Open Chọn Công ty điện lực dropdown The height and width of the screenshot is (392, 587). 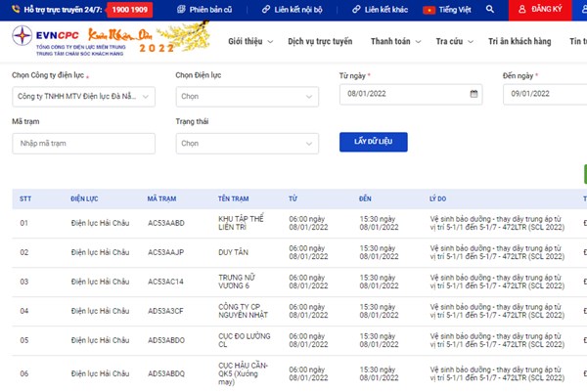(83, 97)
